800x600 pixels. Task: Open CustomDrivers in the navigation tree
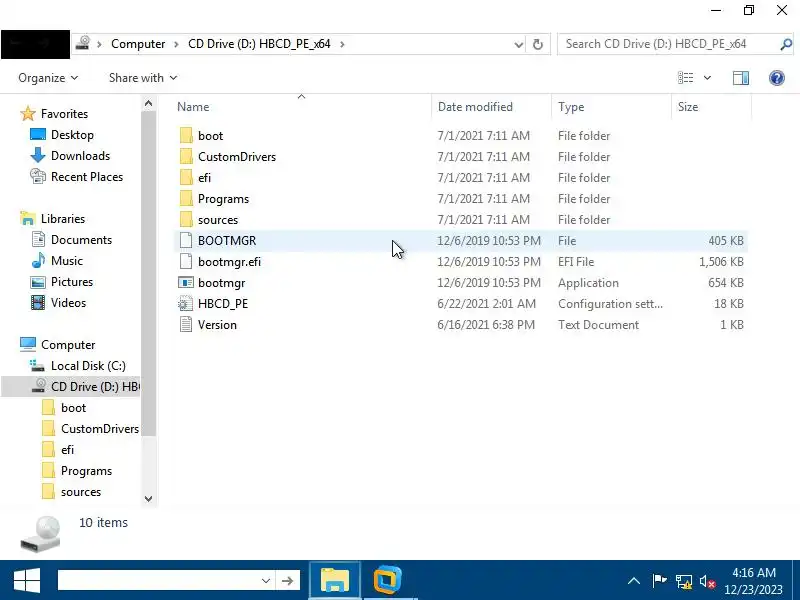100,429
